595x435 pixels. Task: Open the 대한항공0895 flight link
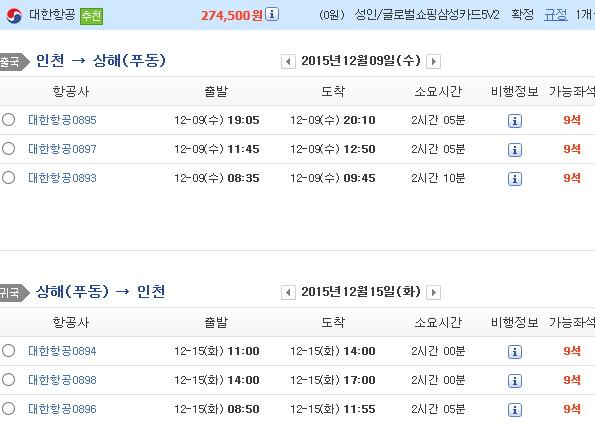62,120
